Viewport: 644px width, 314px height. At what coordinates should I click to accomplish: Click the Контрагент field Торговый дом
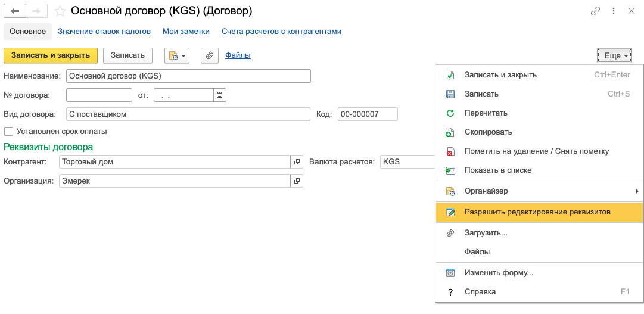pos(175,162)
